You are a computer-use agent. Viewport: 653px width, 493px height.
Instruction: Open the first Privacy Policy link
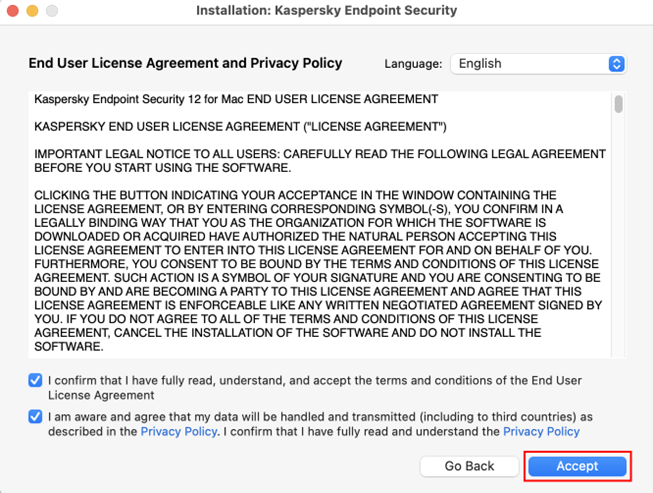coord(179,432)
